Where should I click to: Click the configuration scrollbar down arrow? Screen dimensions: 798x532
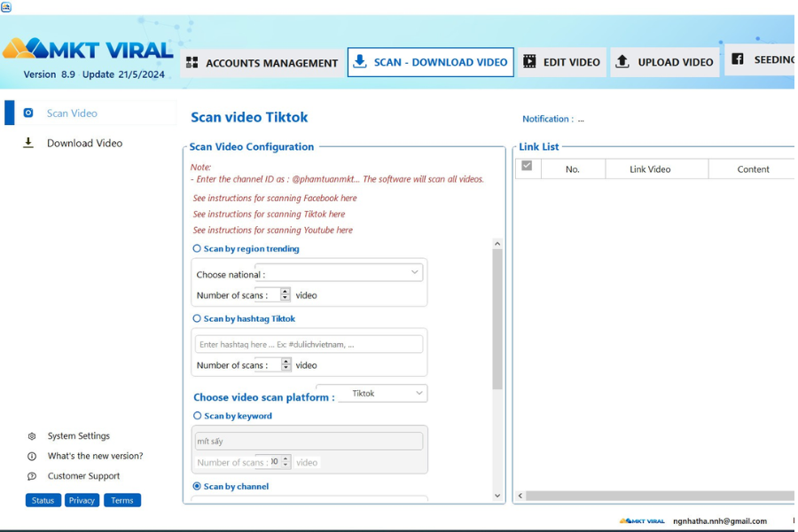tap(497, 496)
